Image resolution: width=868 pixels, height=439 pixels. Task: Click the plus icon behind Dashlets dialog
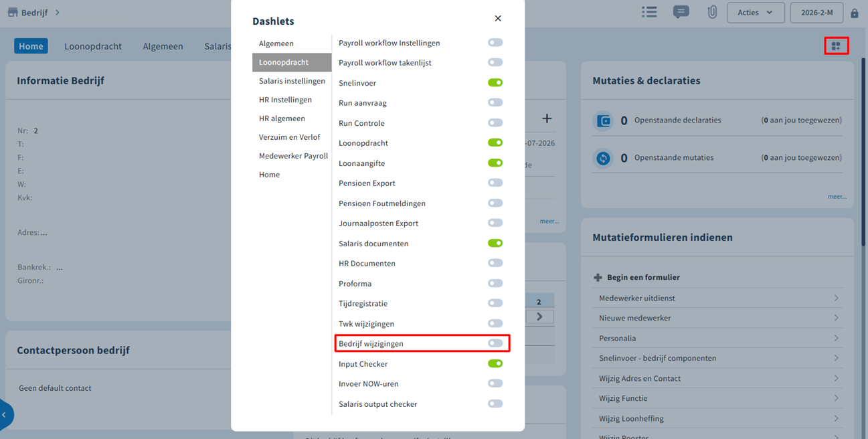click(547, 118)
